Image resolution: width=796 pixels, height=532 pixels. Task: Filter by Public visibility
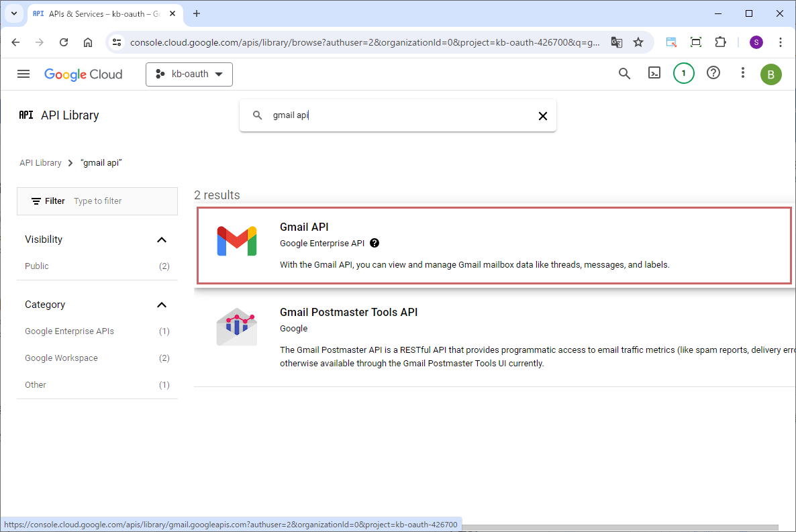pos(37,266)
